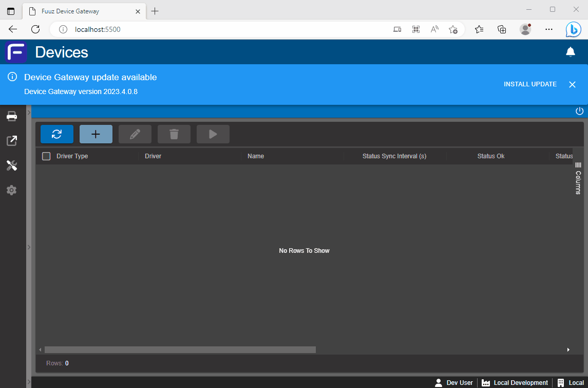The image size is (588, 388).
Task: Click the scroll left arrow of grid
Action: click(x=40, y=350)
